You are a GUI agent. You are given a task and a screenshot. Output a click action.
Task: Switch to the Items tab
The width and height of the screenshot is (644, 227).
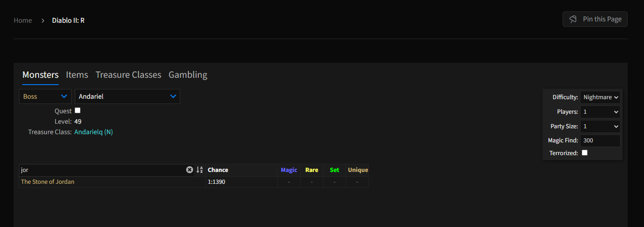point(77,75)
